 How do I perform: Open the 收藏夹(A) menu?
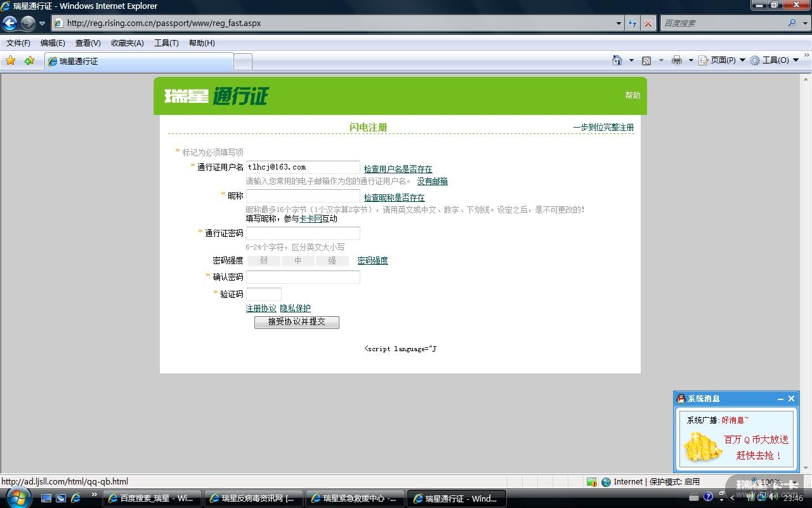[x=127, y=43]
